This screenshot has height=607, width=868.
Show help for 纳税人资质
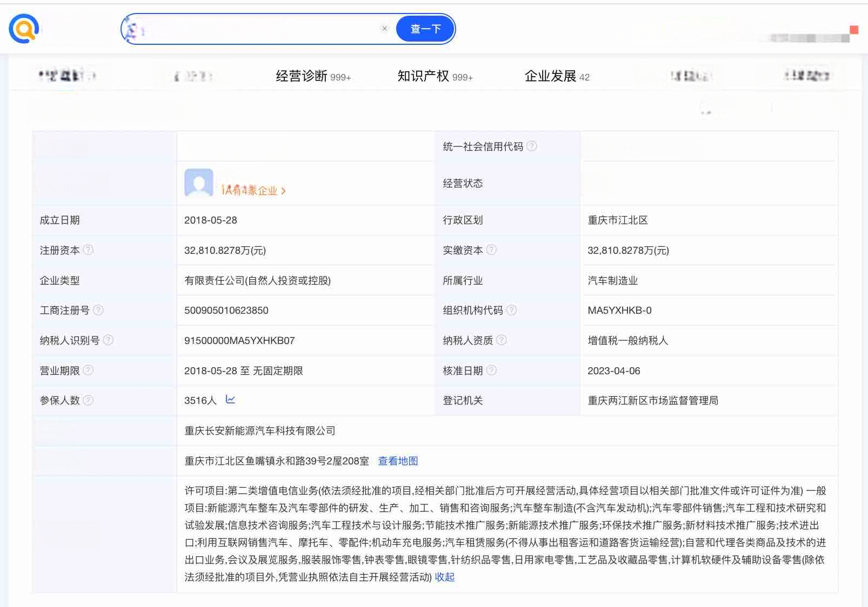502,340
